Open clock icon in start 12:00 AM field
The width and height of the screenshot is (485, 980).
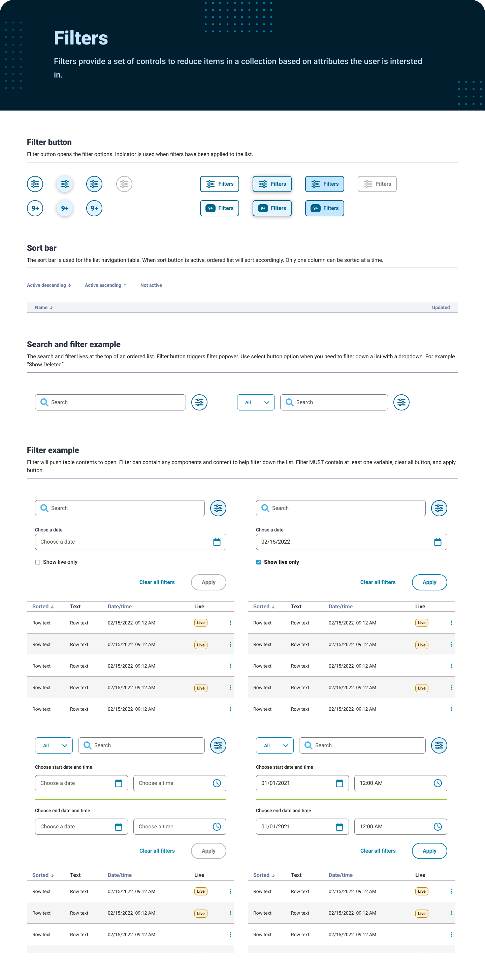click(x=438, y=783)
